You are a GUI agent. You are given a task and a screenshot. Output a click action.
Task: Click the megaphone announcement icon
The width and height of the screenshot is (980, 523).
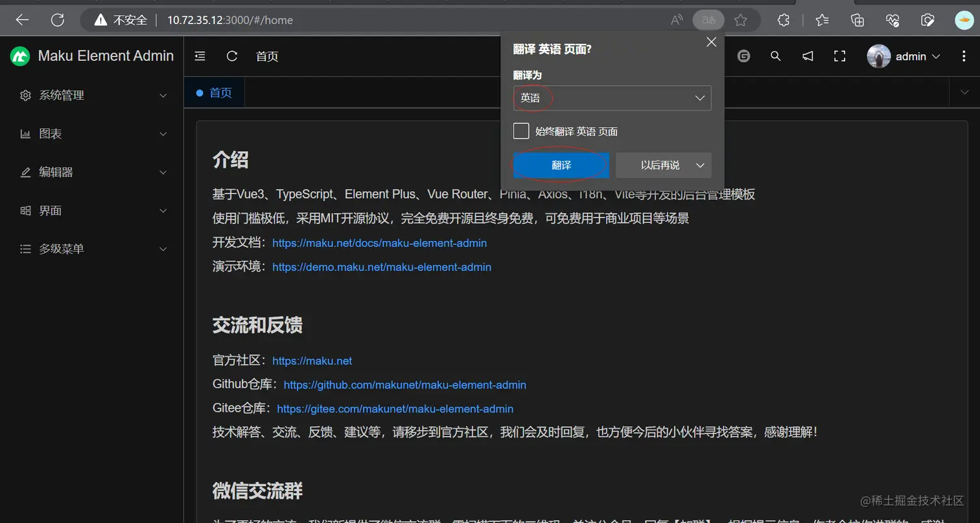coord(808,56)
